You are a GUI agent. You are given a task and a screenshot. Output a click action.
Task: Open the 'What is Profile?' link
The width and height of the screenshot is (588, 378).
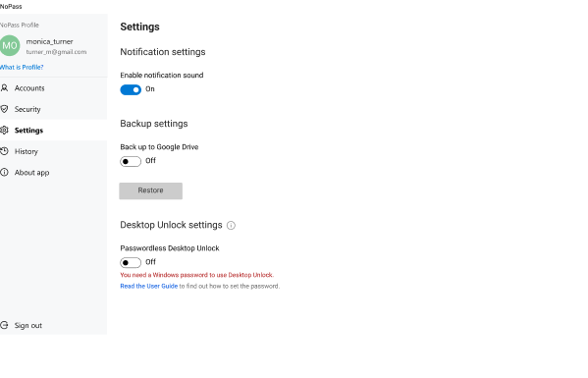tap(22, 68)
